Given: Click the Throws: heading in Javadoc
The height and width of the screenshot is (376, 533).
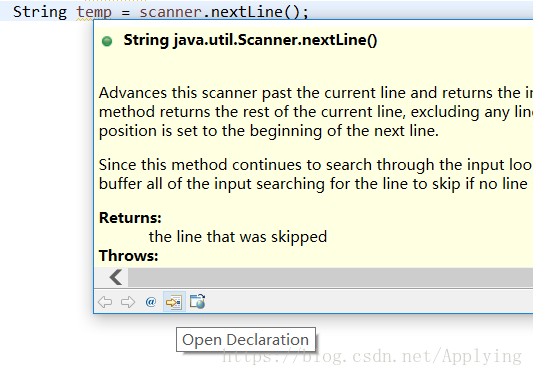Looking at the screenshot, I should tap(128, 256).
